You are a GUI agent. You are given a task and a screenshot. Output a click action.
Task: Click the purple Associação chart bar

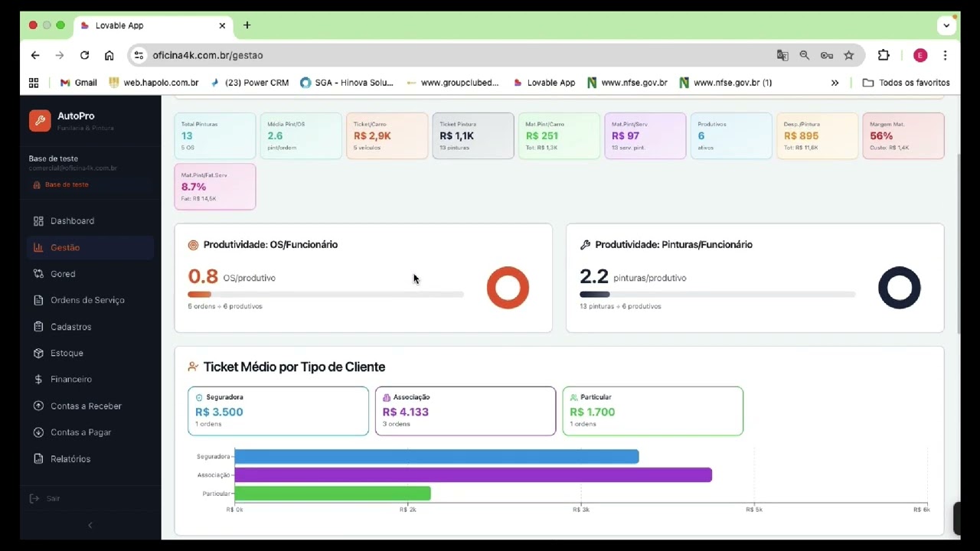pos(473,475)
